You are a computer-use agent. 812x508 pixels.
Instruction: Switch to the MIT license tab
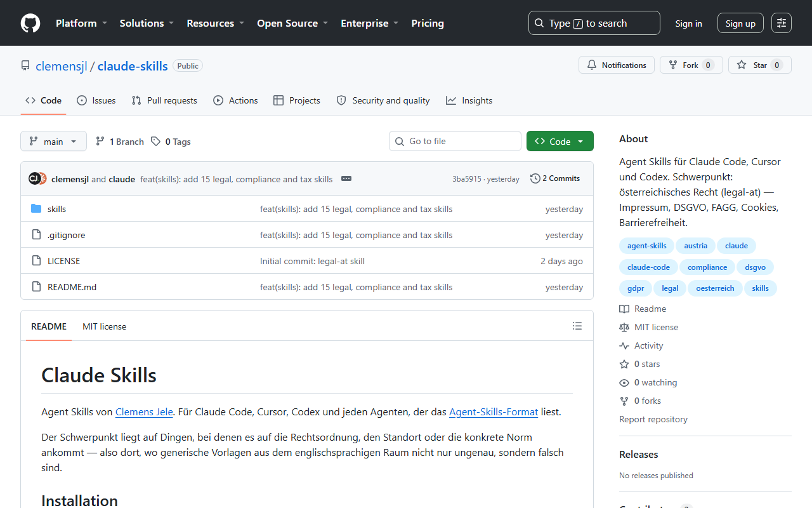104,326
